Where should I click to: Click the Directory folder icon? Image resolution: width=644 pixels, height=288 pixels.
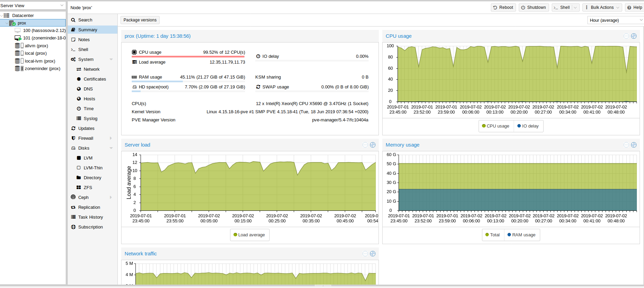79,178
